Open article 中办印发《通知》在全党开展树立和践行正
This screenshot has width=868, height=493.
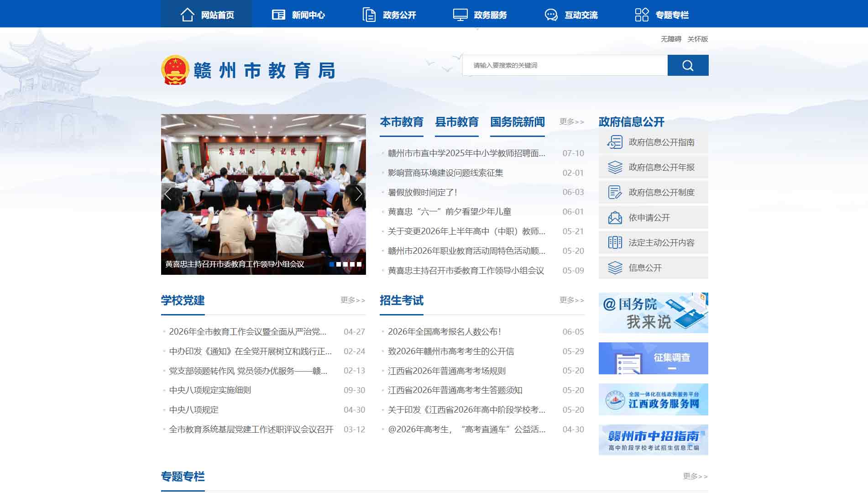[250, 351]
